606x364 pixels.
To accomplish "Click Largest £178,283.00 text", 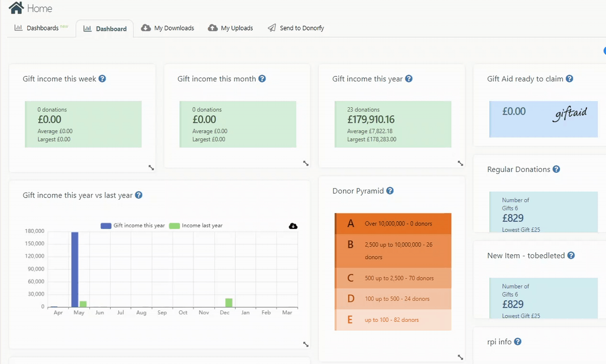I will click(371, 139).
